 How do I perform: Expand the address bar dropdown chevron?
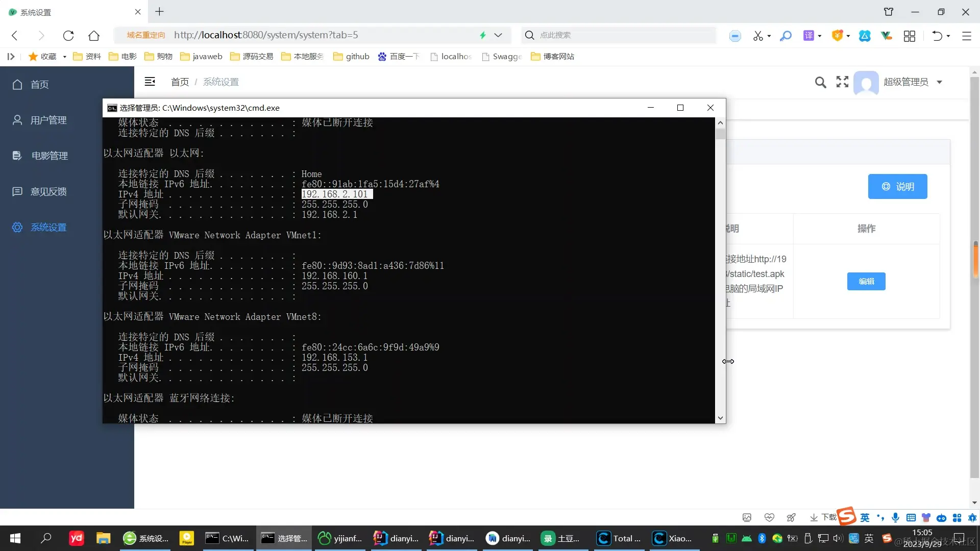499,35
